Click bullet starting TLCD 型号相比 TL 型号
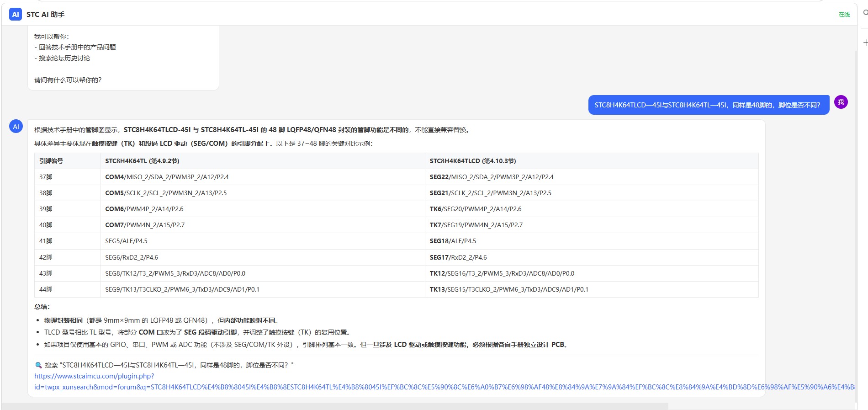The image size is (868, 410). (x=198, y=332)
